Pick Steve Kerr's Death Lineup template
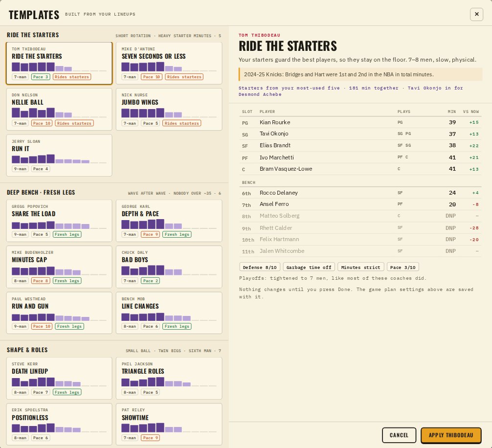492x448 pixels. [x=59, y=379]
